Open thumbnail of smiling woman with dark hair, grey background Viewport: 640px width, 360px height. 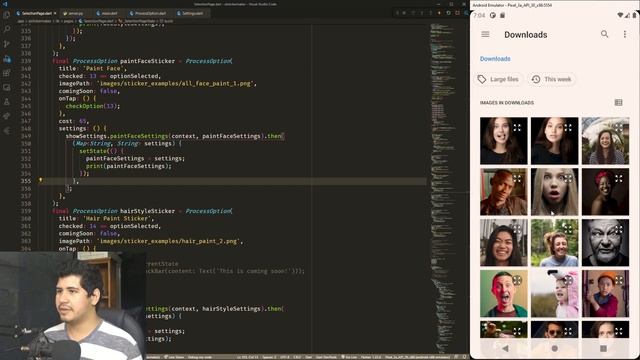504,243
